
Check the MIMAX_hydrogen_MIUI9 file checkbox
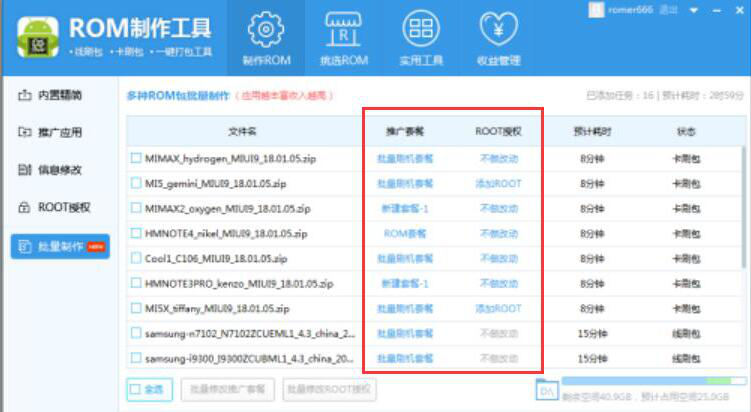[136, 158]
